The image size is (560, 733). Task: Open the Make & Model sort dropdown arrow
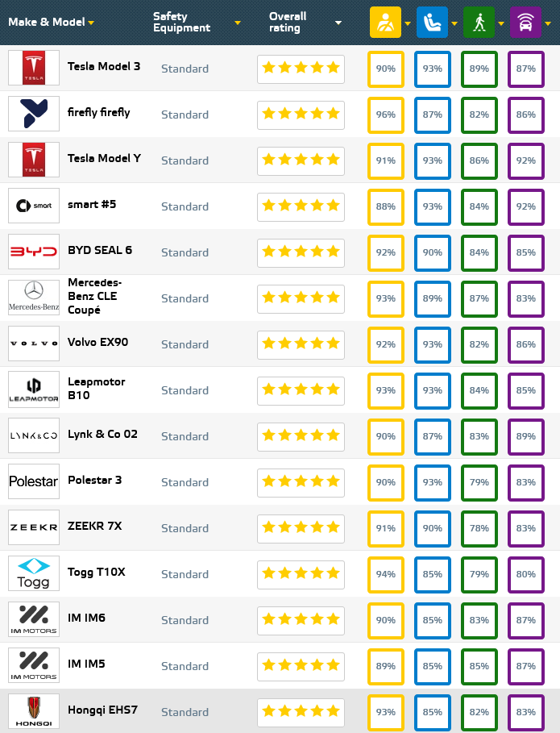(x=92, y=23)
